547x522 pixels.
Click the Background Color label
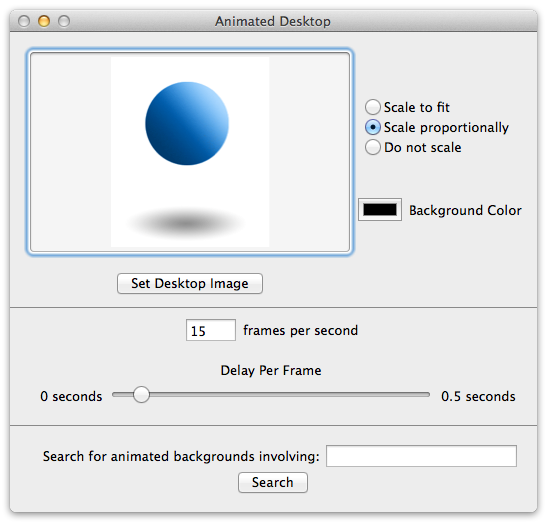click(x=465, y=210)
